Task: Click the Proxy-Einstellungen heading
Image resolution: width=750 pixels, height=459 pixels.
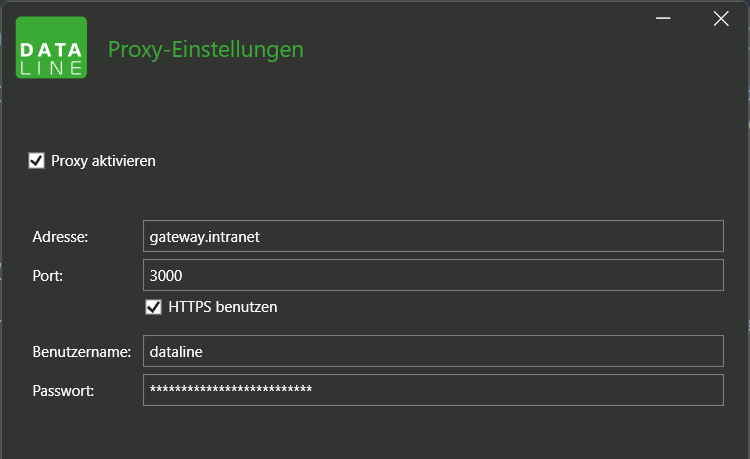Action: [x=205, y=49]
